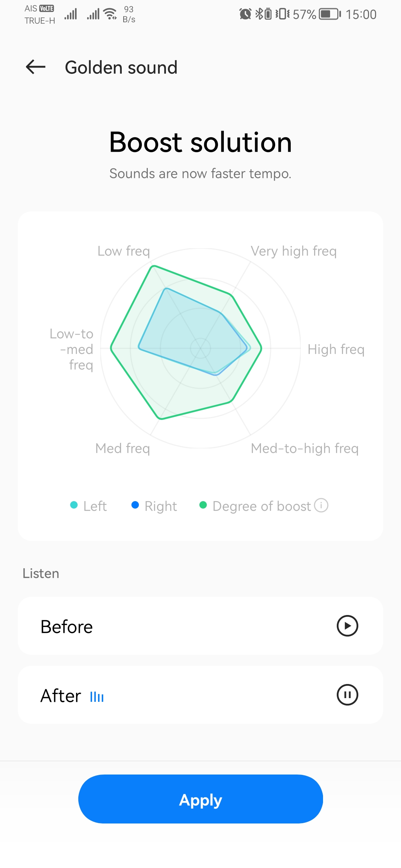Tap the green Degree of boost dot
This screenshot has height=868, width=401.
(203, 505)
